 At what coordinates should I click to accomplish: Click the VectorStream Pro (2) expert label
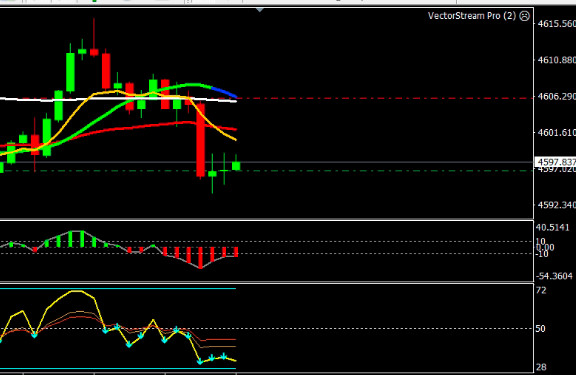[472, 16]
